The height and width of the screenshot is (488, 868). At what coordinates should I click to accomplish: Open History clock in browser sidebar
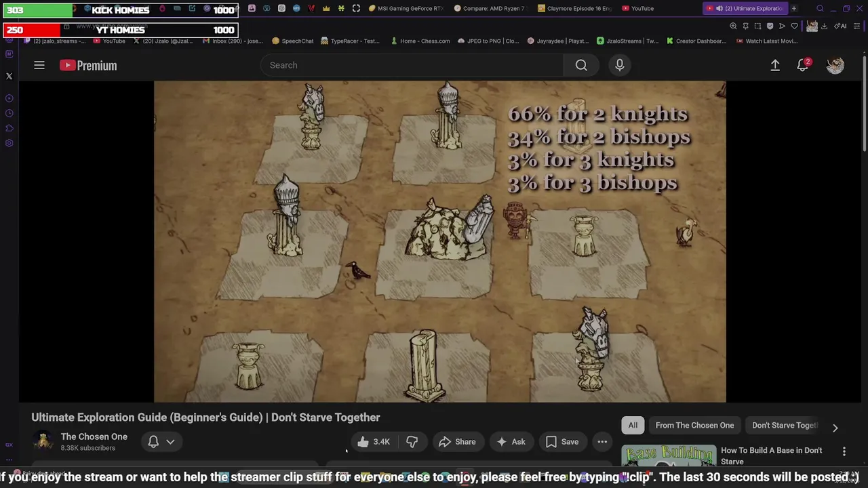[9, 113]
